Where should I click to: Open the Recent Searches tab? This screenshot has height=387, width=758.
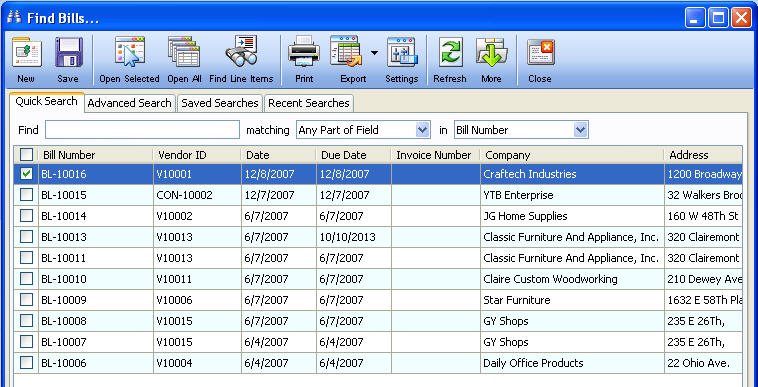coord(308,103)
